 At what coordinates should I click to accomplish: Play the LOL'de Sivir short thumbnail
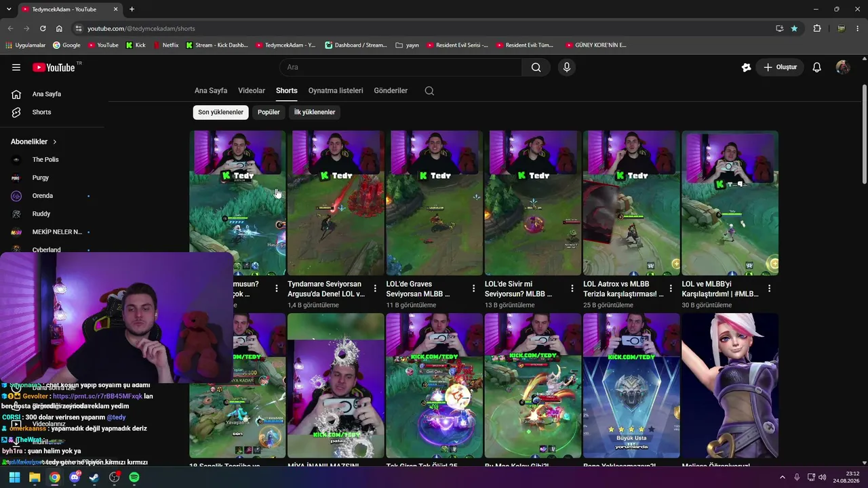pyautogui.click(x=533, y=203)
